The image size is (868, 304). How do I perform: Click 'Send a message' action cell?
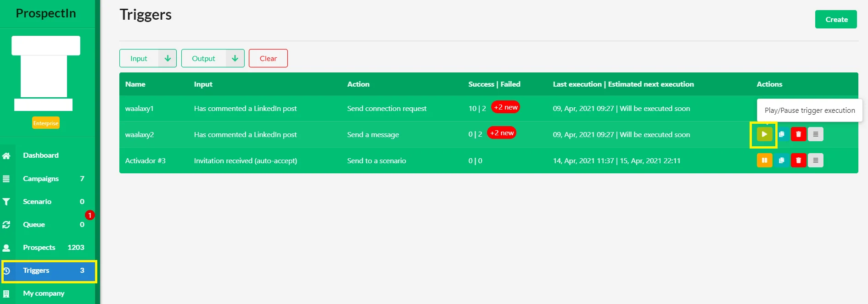tap(373, 135)
